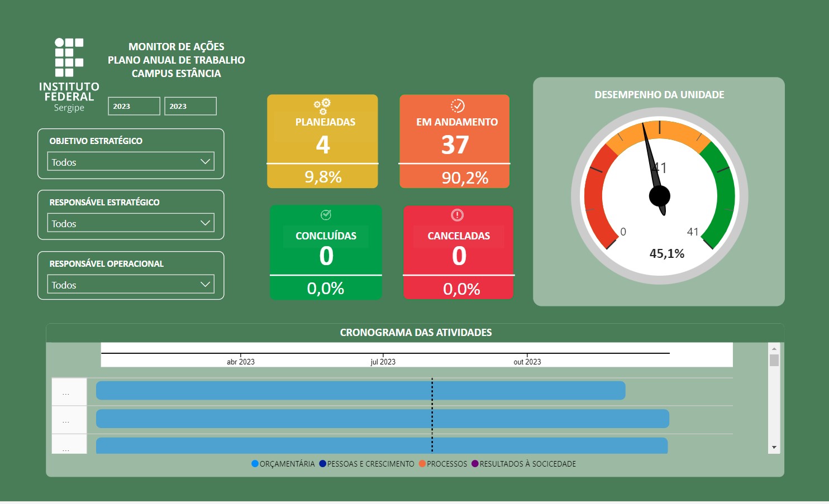Click the end year 2023 input box

pyautogui.click(x=190, y=106)
